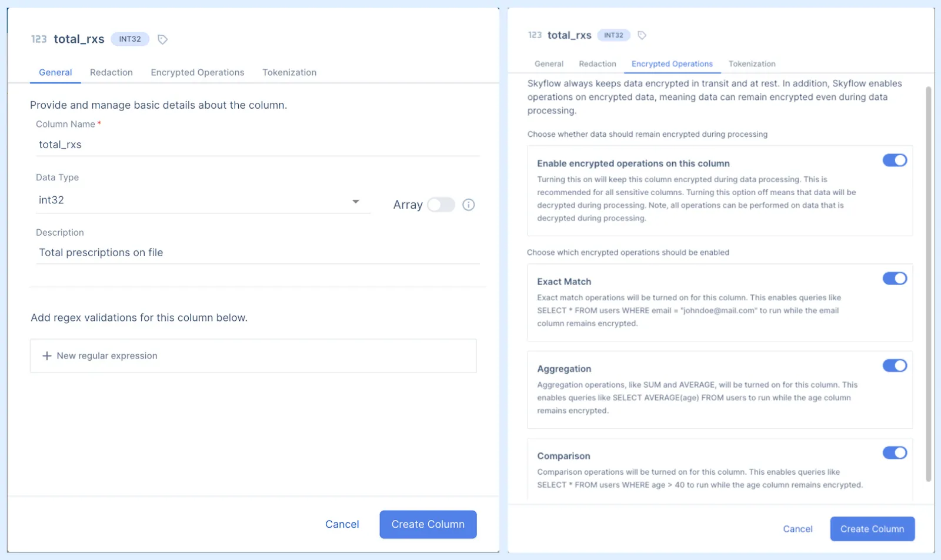Open the Redaction tab in left panel
Screen dimensions: 941x560
tap(111, 72)
